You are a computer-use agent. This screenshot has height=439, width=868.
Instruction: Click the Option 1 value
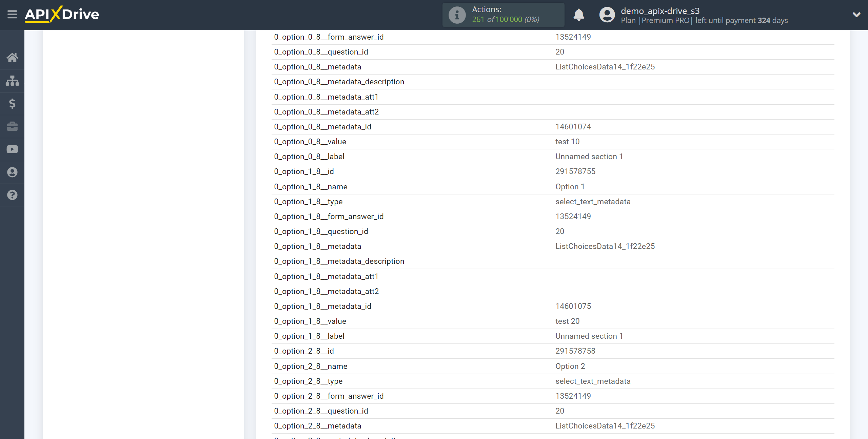pyautogui.click(x=570, y=187)
